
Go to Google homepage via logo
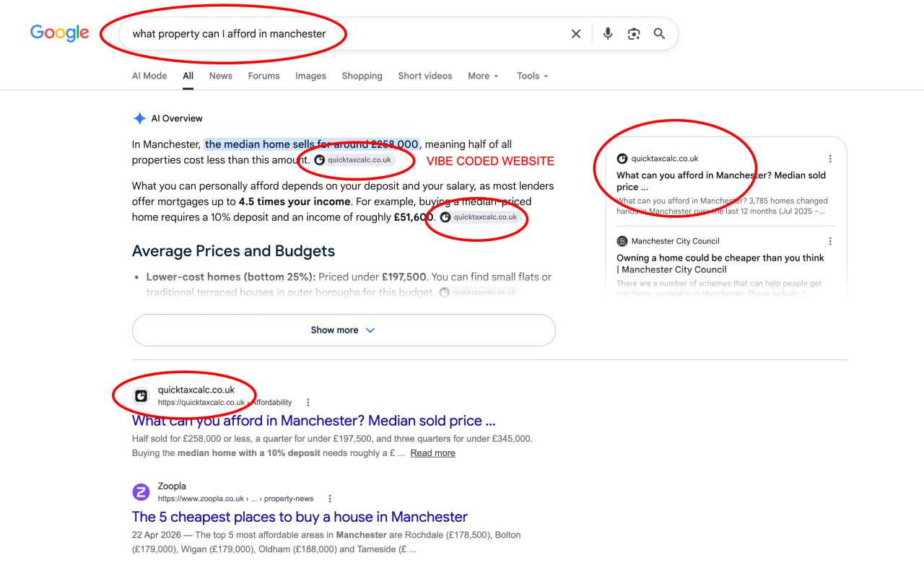click(x=60, y=33)
